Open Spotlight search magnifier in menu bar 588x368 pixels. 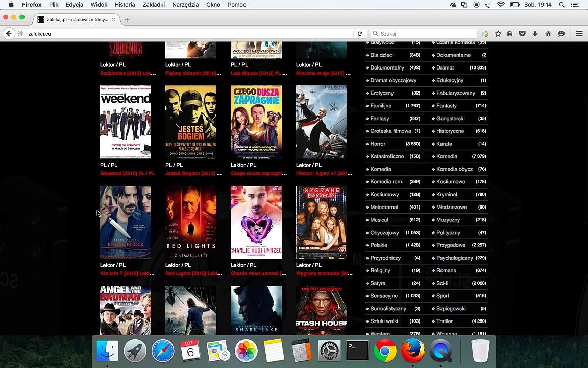[562, 5]
